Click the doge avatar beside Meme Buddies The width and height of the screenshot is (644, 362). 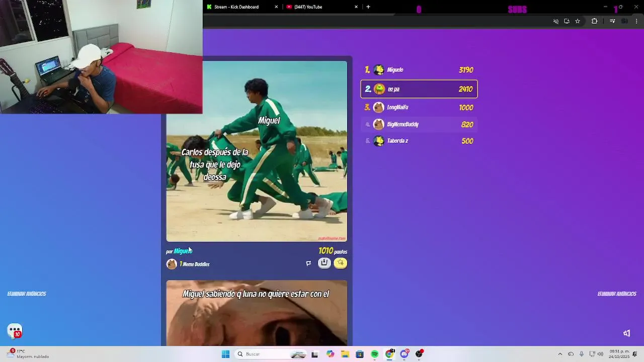coord(172,264)
